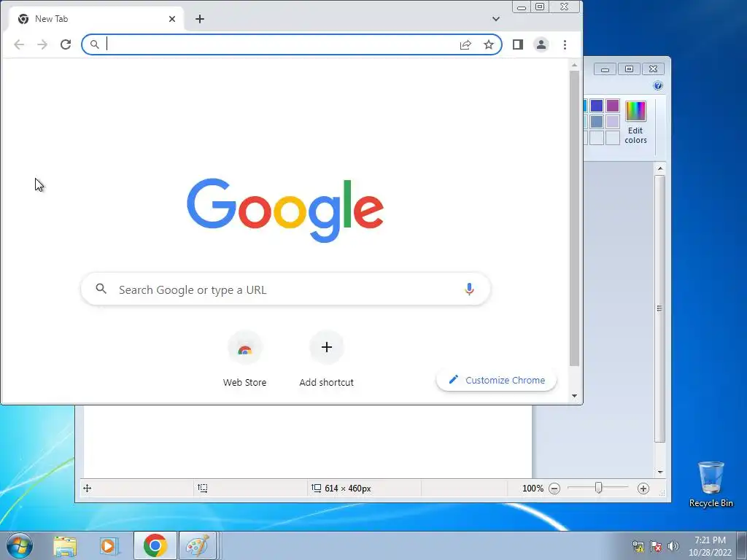Screen dimensions: 747x560
Task: Zoom out in Paint with minus button
Action: click(x=554, y=489)
